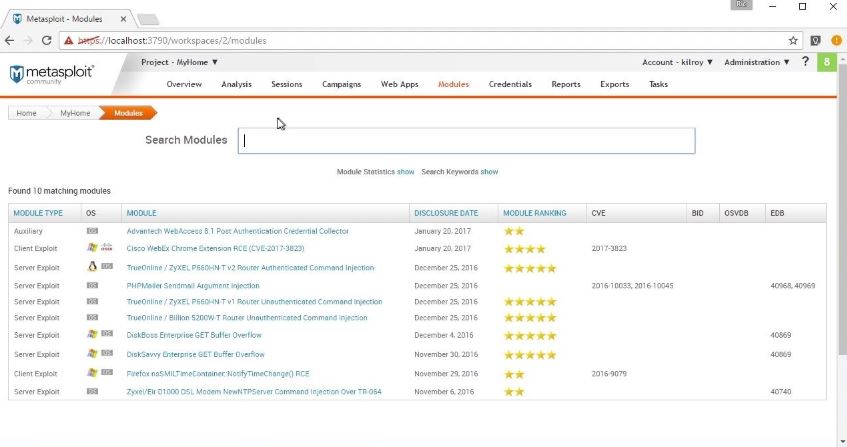The image size is (847, 447).
Task: Open Billion 5200W-T Router Command Injection module
Action: [247, 318]
